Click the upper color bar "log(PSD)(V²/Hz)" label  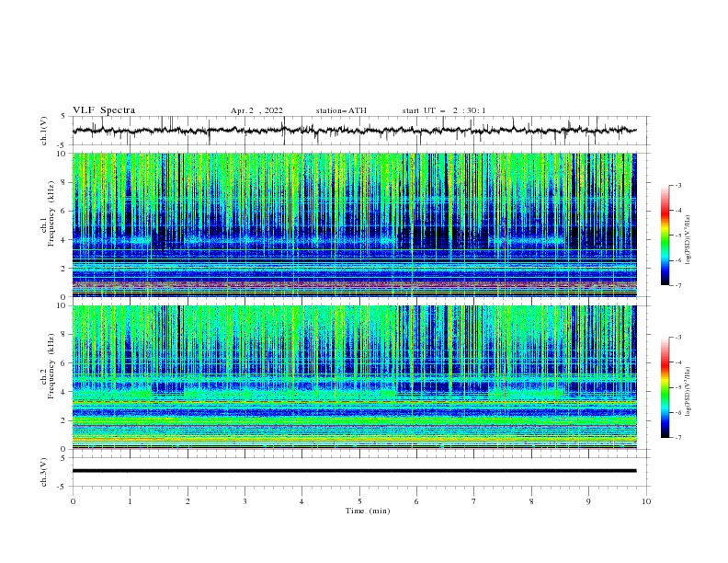point(688,240)
